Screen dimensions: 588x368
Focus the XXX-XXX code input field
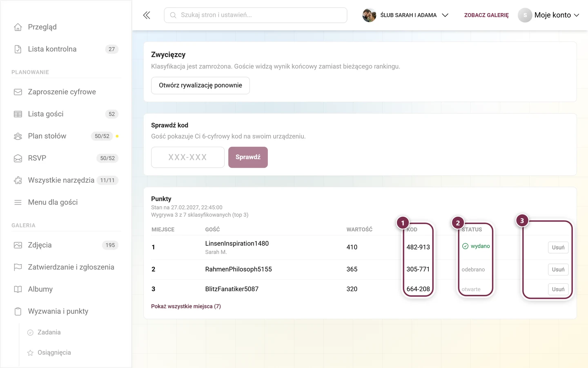point(188,157)
